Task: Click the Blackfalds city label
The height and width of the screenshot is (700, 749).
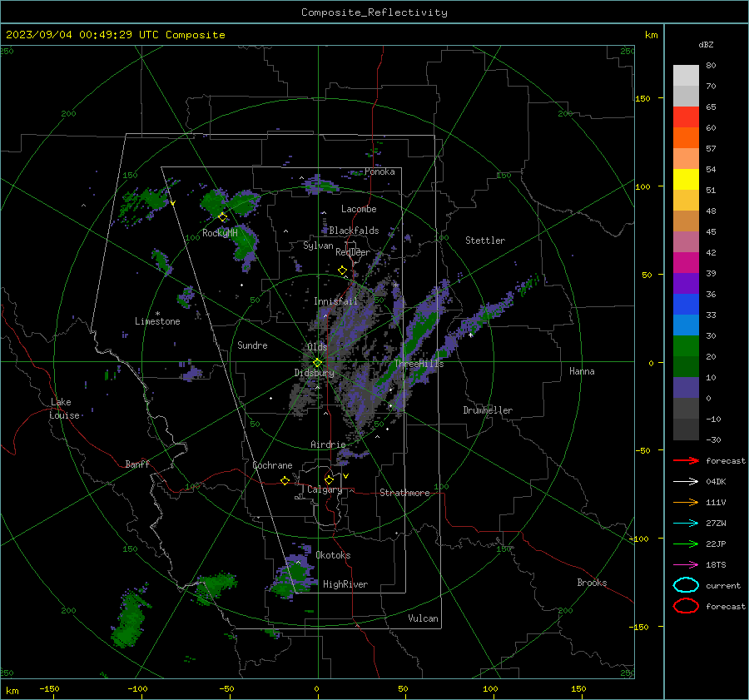Action: point(354,231)
